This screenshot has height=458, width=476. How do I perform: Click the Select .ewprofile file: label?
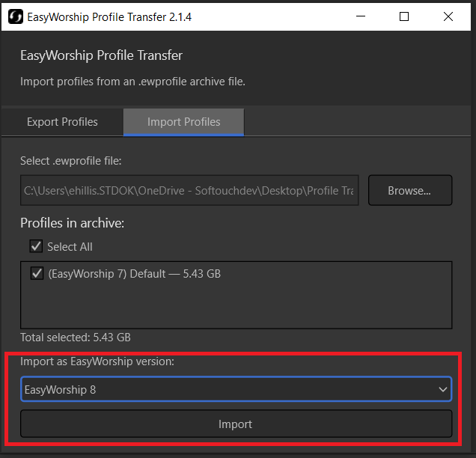click(71, 161)
